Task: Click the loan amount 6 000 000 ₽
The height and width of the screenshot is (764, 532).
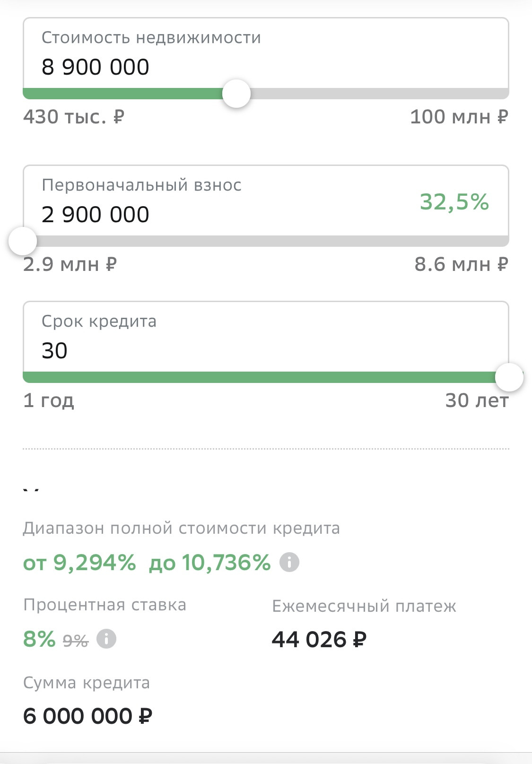Action: click(87, 716)
